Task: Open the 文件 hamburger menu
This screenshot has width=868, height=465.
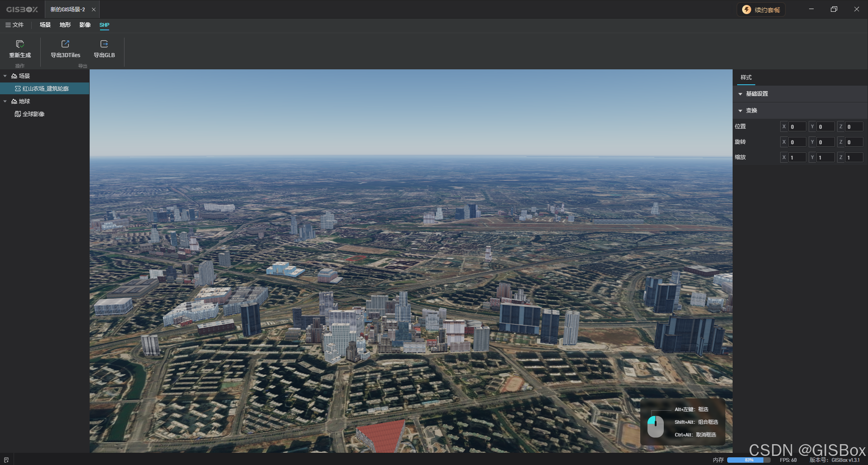Action: point(14,25)
